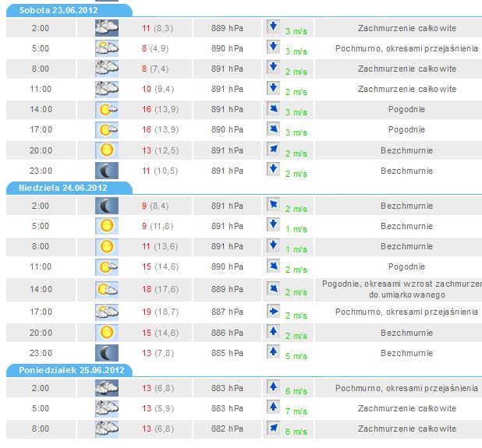Click the moon icon for Sobota 23:00
Image resolution: width=482 pixels, height=448 pixels.
(106, 170)
